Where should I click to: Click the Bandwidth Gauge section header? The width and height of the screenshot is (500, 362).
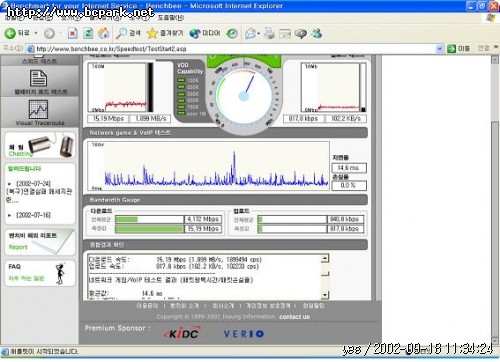point(225,200)
